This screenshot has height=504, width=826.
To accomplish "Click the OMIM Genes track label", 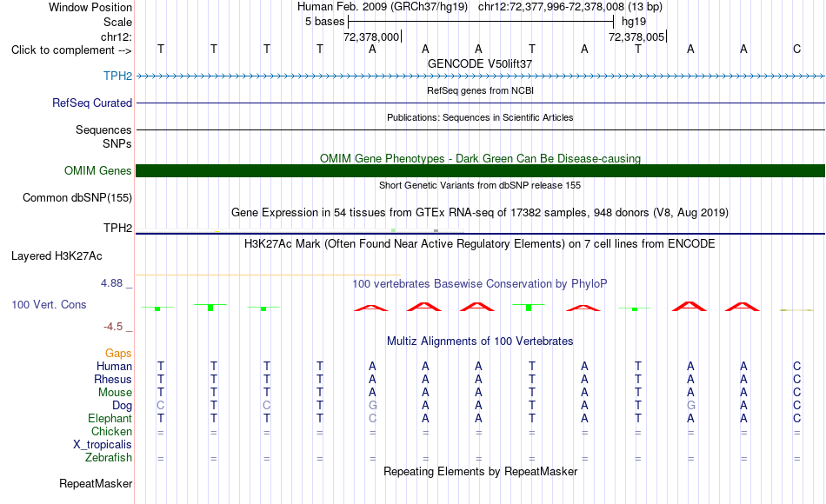I will [x=97, y=170].
